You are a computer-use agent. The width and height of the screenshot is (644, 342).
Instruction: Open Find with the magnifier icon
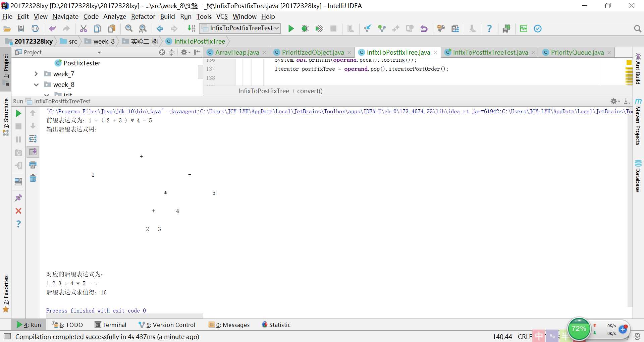129,29
